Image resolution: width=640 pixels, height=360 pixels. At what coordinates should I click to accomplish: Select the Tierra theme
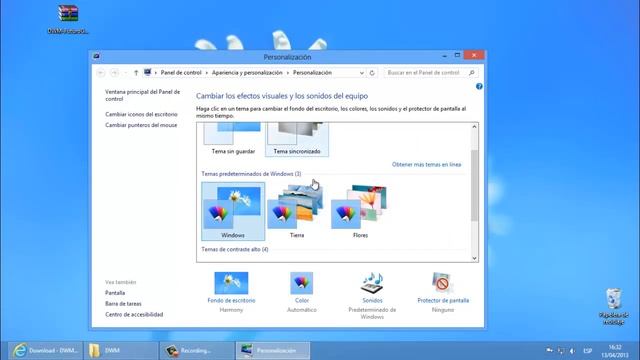coord(297,211)
